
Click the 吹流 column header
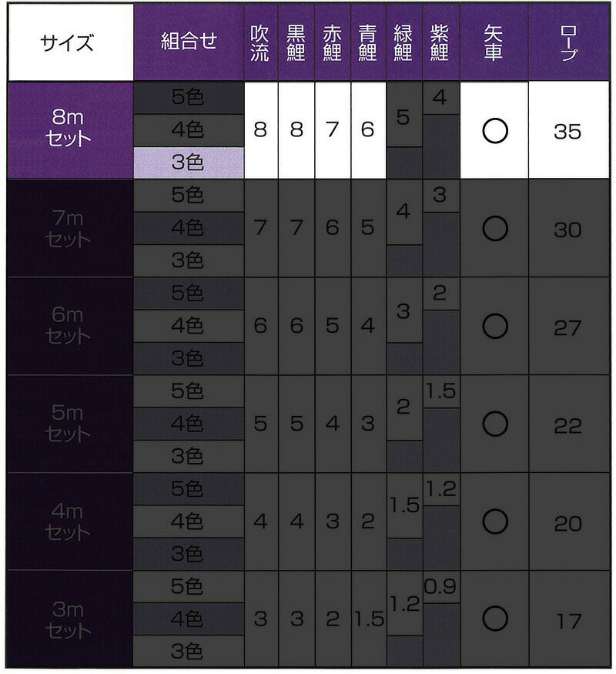pyautogui.click(x=260, y=42)
